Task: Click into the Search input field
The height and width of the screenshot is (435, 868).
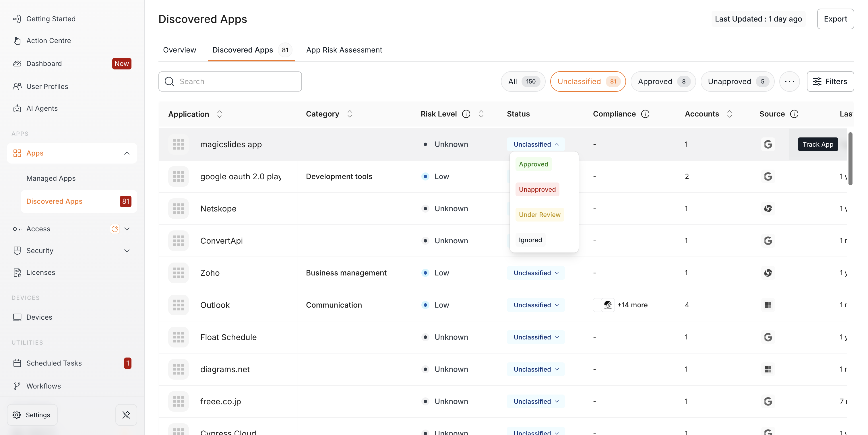Action: pos(230,81)
